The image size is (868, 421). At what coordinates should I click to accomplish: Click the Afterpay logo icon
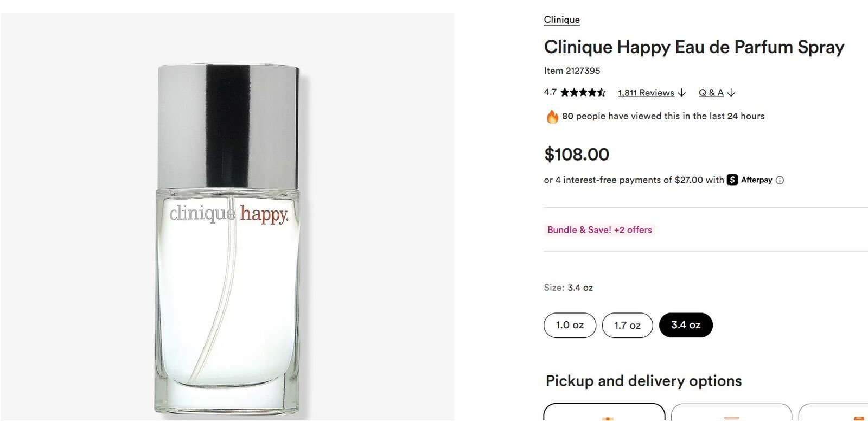(732, 180)
